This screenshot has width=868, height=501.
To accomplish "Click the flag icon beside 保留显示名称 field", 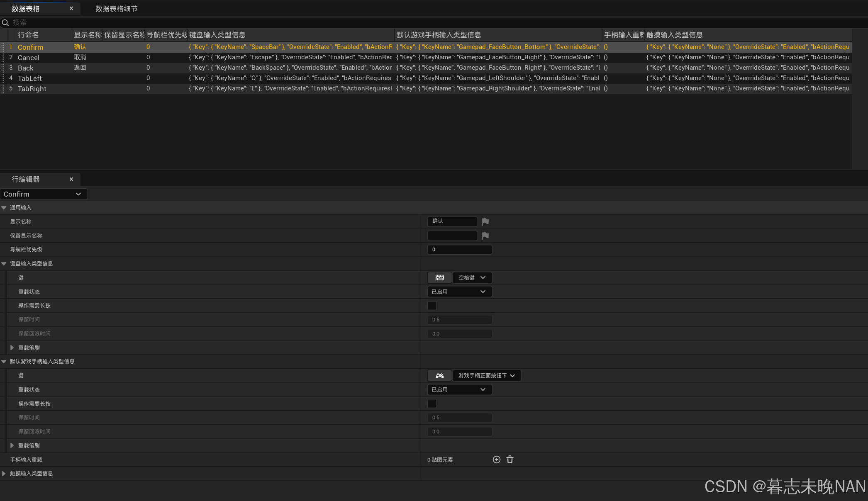I will coord(485,236).
